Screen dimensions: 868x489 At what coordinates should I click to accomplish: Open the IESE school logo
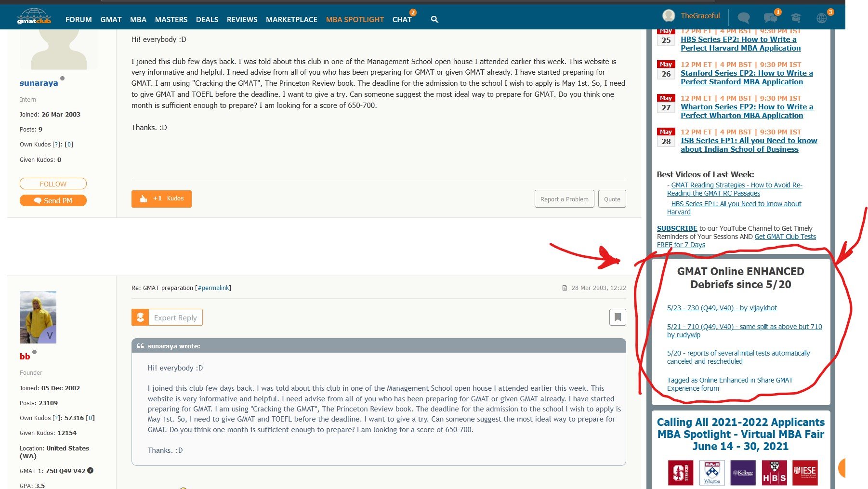[805, 473]
